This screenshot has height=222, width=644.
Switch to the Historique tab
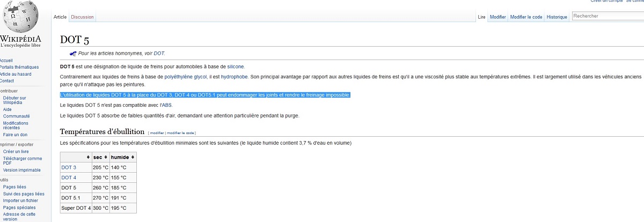tap(557, 17)
